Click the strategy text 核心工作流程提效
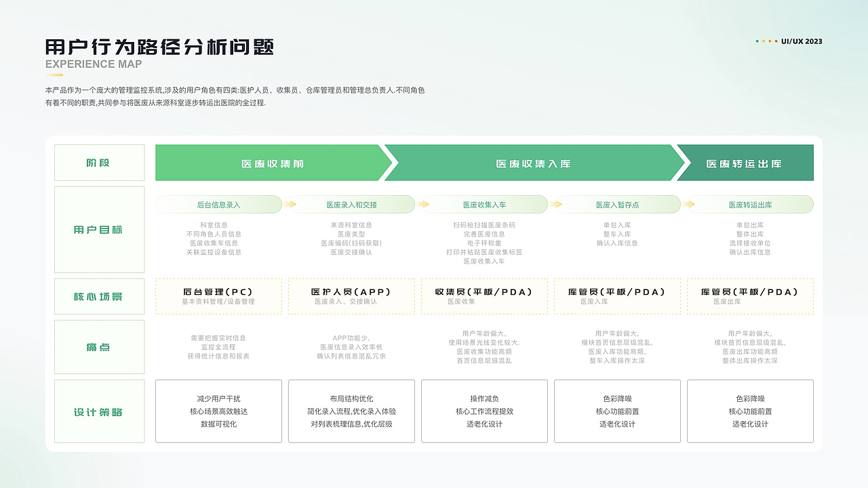This screenshot has height=488, width=868. [484, 411]
